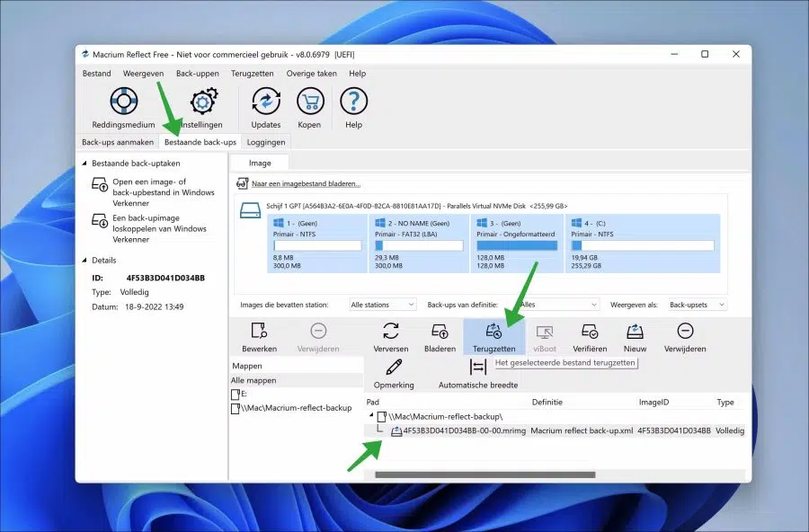Switch to Bestaande back-ups tab

(200, 142)
